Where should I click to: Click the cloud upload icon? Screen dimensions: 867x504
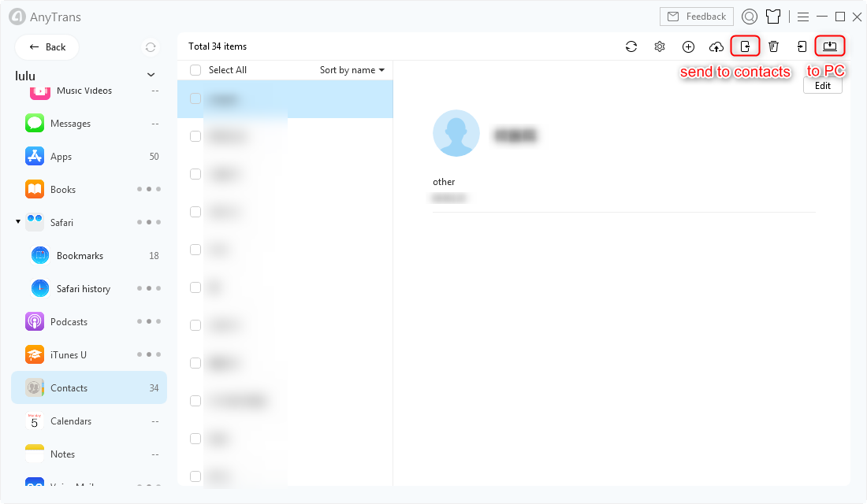716,46
